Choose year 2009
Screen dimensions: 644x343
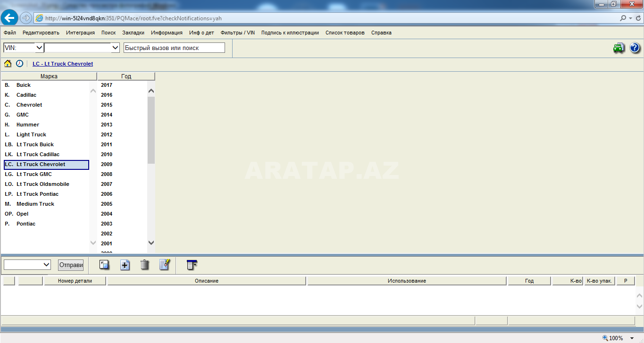(107, 164)
